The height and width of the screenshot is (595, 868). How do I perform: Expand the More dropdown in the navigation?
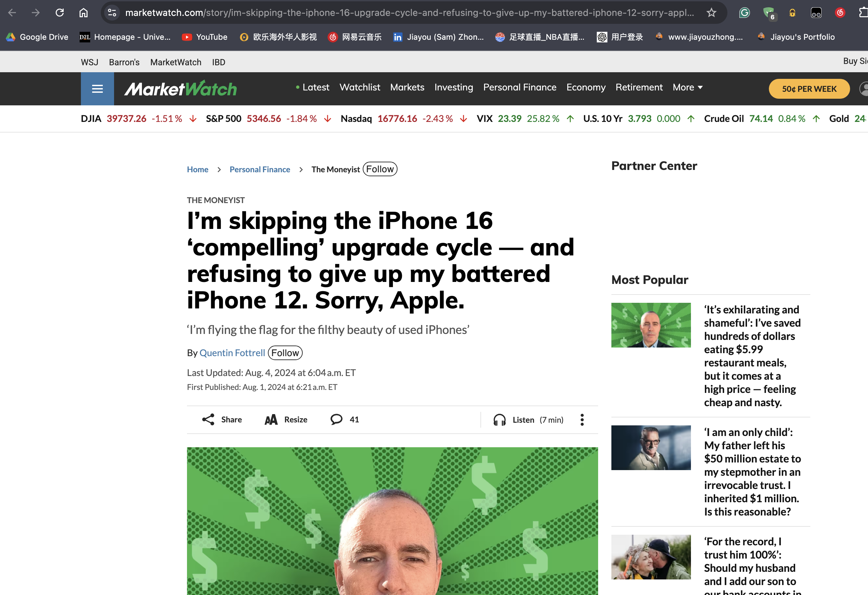coord(688,87)
